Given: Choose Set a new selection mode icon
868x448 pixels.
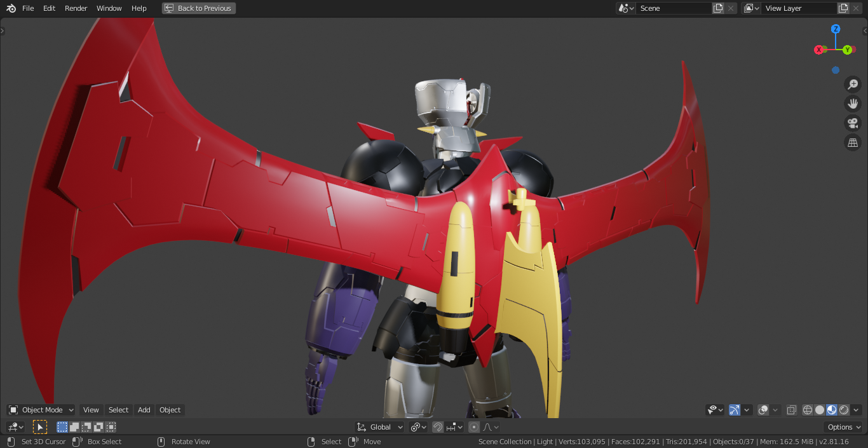Looking at the screenshot, I should (62, 427).
